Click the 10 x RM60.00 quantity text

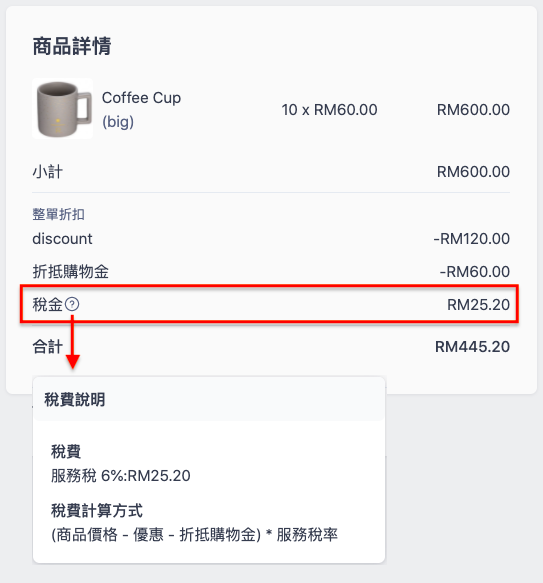click(329, 110)
